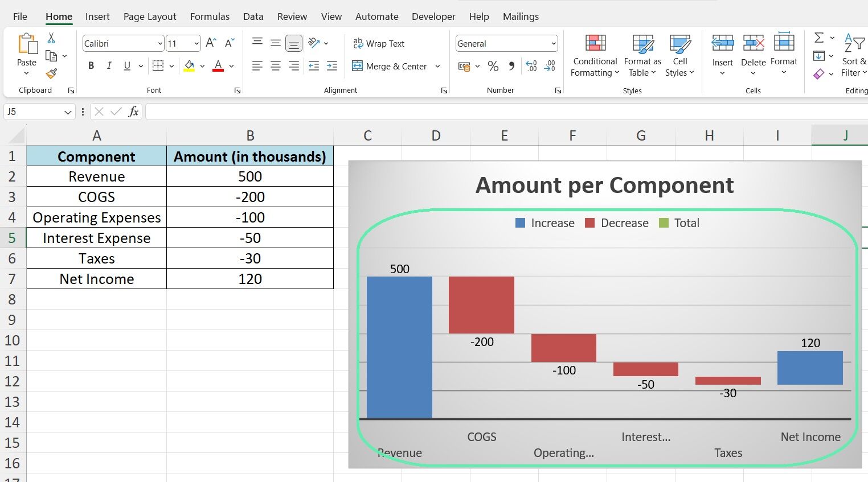Expand the Name Box dropdown arrow
This screenshot has width=868, height=482.
click(68, 112)
